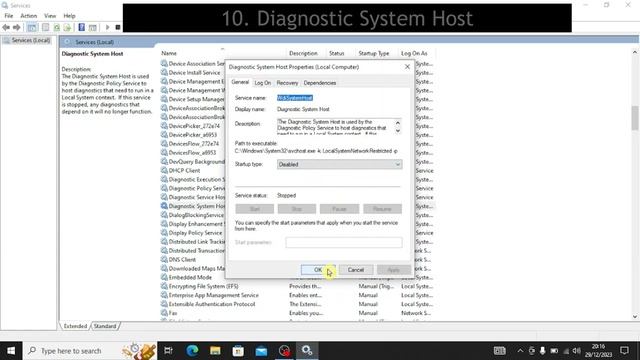Click the Properties sheet toolbar icon

[45, 27]
